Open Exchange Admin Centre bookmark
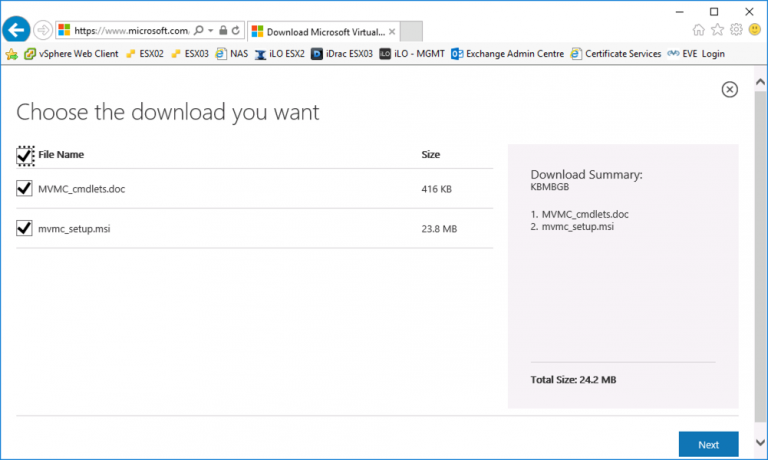This screenshot has height=460, width=768. coord(507,54)
